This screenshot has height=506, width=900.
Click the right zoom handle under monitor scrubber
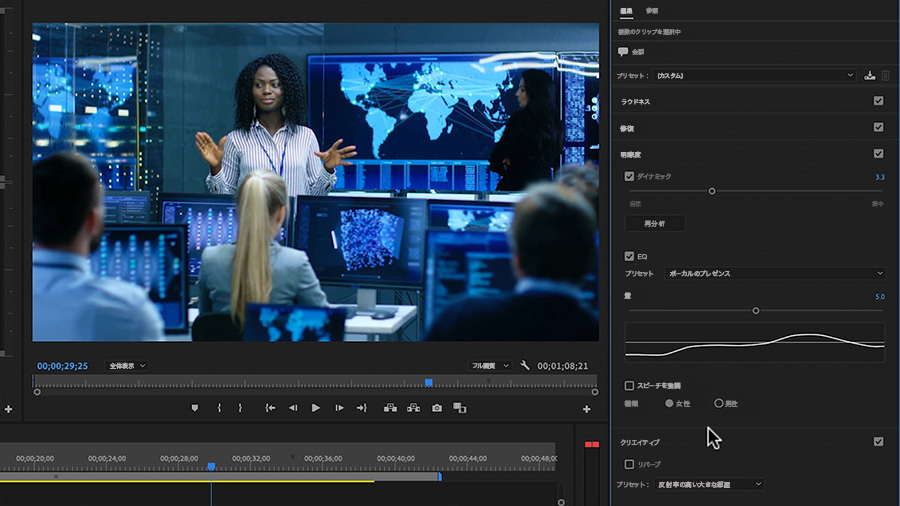click(595, 392)
